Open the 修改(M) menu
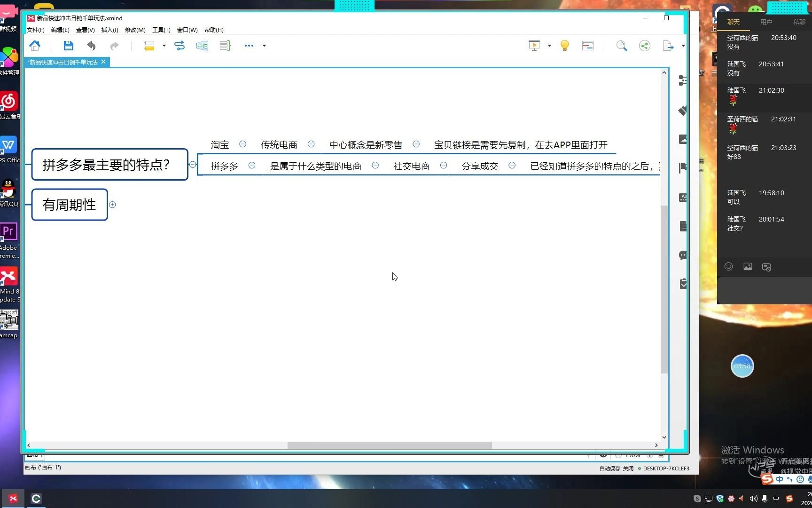The image size is (812, 508). point(135,30)
